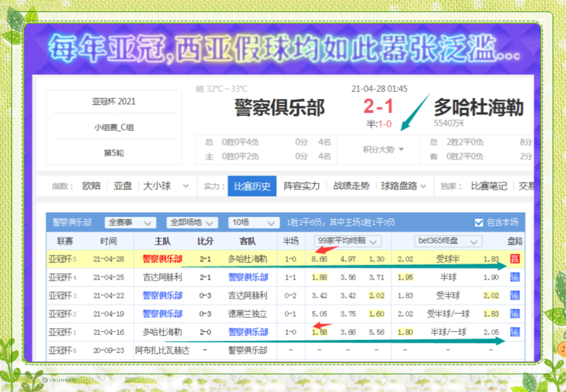The height and width of the screenshot is (392, 566).
Task: Click 多哈杜海勒 away team in 21-04-28 row
Action: coord(248,259)
